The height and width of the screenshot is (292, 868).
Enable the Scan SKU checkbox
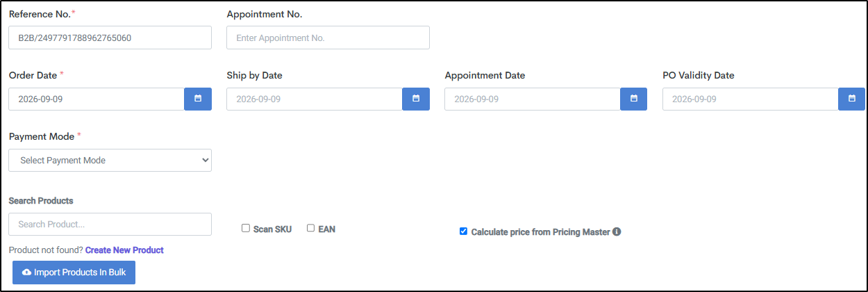coord(246,228)
